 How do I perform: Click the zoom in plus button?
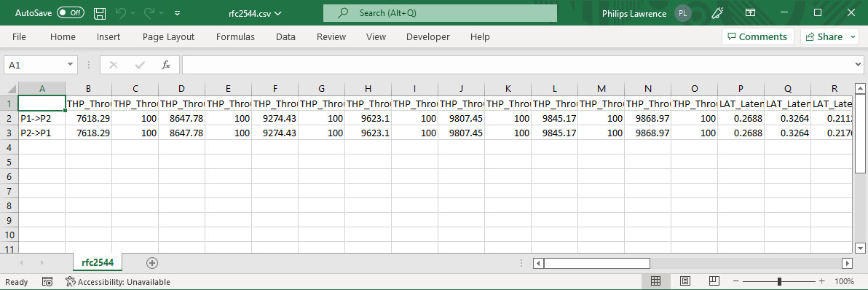(x=822, y=281)
